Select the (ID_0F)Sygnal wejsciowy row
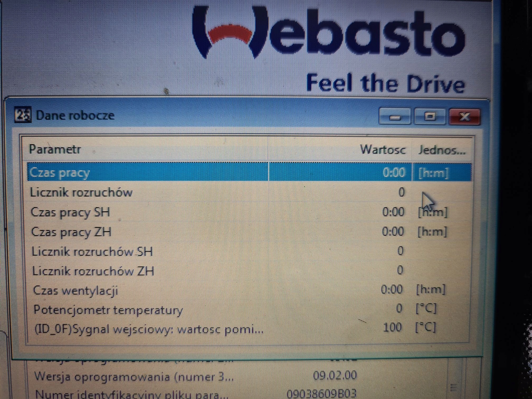The width and height of the screenshot is (532, 399). (x=149, y=329)
